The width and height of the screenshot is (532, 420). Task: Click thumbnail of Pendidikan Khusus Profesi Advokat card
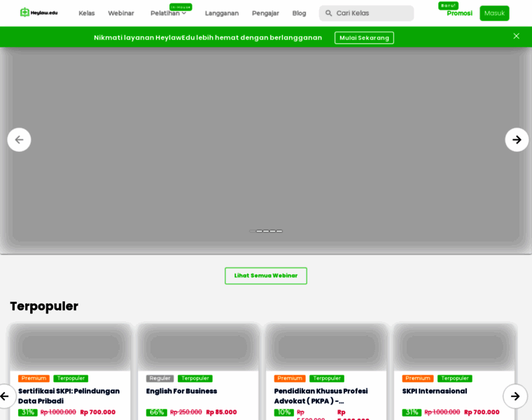pyautogui.click(x=326, y=346)
